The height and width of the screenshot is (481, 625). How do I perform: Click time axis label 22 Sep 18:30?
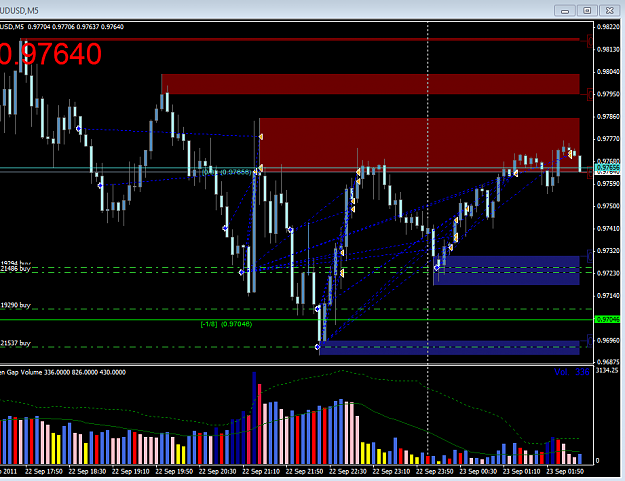(87, 471)
